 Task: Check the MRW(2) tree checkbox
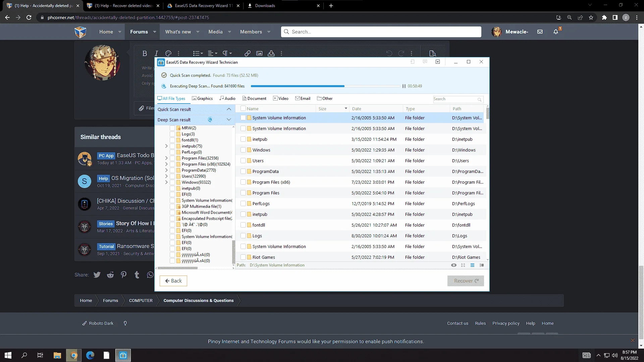pyautogui.click(x=172, y=128)
